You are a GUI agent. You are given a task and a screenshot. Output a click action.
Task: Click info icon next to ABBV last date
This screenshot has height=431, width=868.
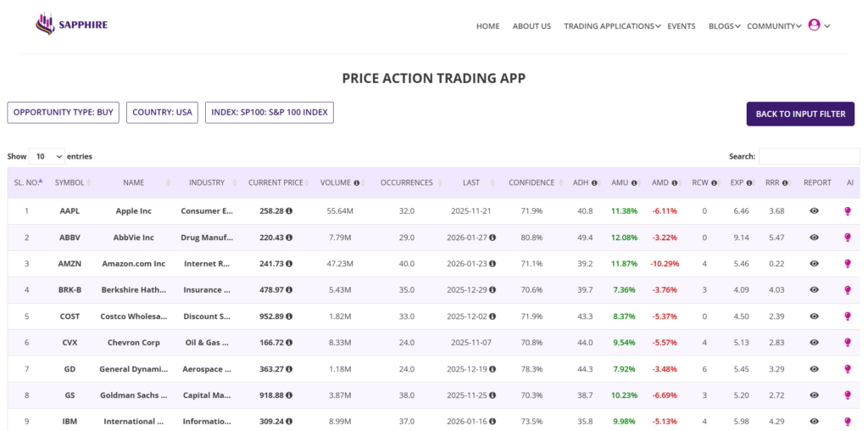pos(492,238)
